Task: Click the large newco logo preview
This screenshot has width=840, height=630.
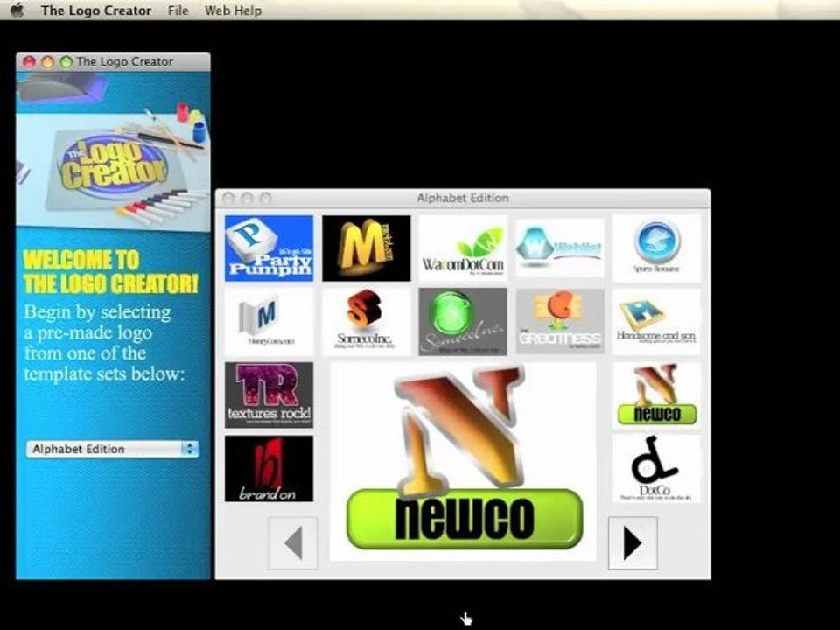Action: click(x=463, y=462)
